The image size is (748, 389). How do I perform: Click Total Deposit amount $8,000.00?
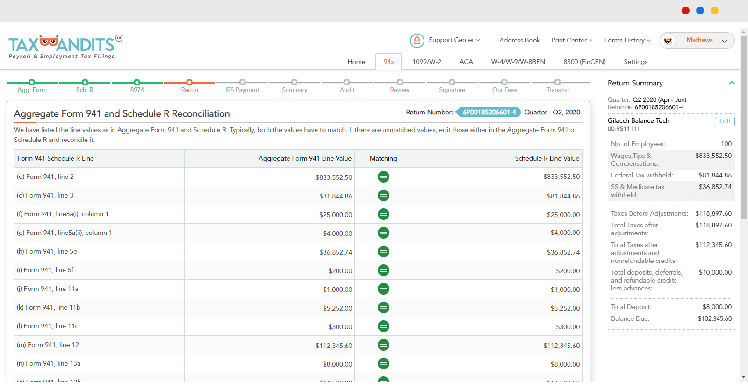coord(717,307)
